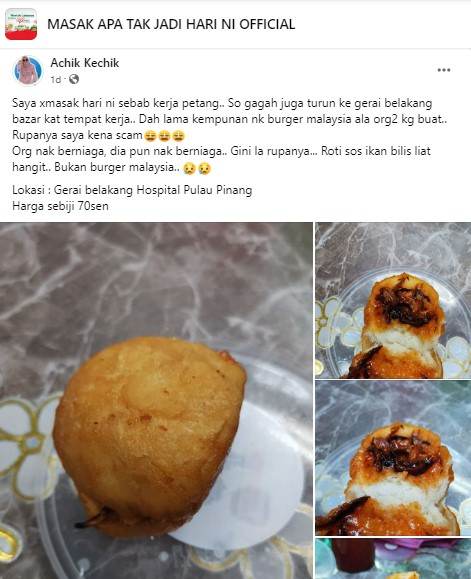Click the weary face emojis after scam
Viewport: 471px width, 579px height.
tap(164, 136)
